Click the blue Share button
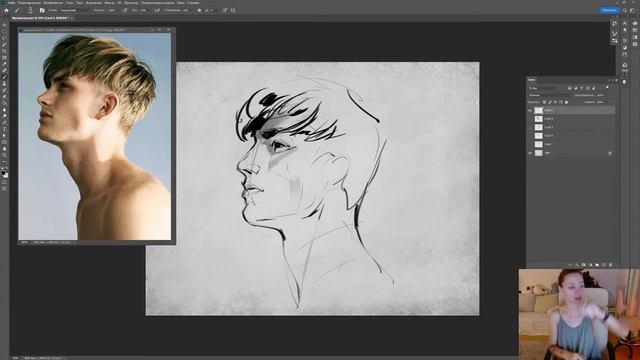Image resolution: width=640 pixels, height=360 pixels. click(609, 10)
